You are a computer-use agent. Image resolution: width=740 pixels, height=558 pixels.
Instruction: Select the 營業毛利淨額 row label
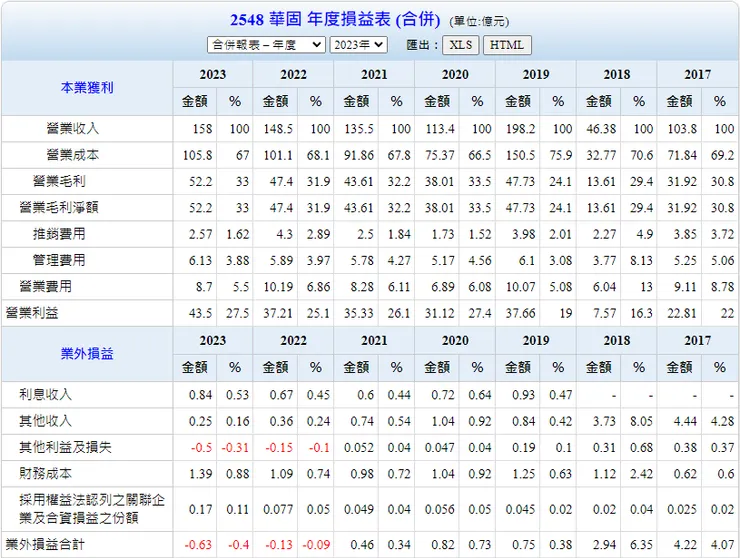tap(59, 207)
